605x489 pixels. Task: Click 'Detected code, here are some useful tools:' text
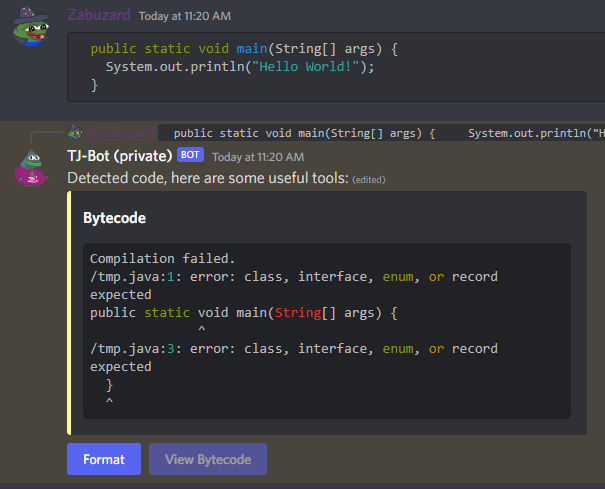tap(208, 178)
